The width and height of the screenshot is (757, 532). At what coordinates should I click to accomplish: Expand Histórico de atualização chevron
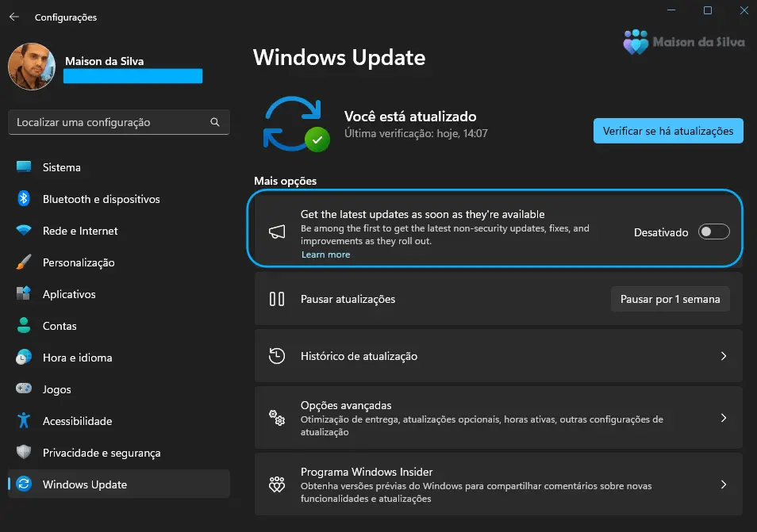723,357
